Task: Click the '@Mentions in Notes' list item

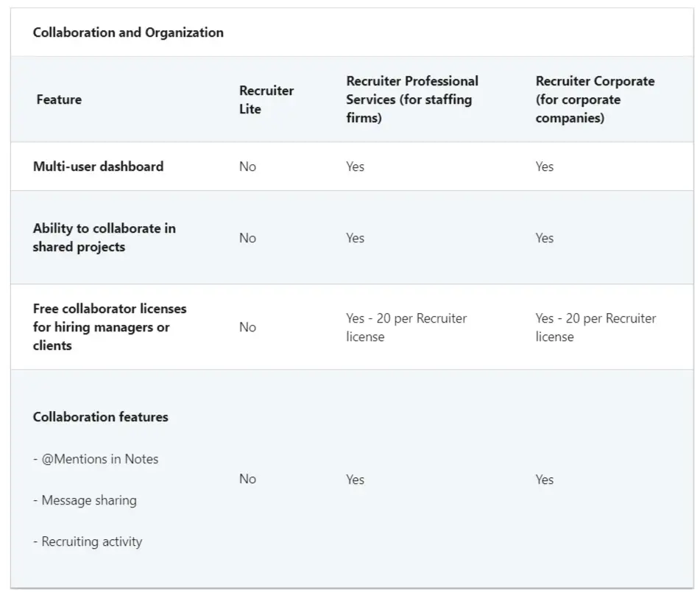Action: 96,459
